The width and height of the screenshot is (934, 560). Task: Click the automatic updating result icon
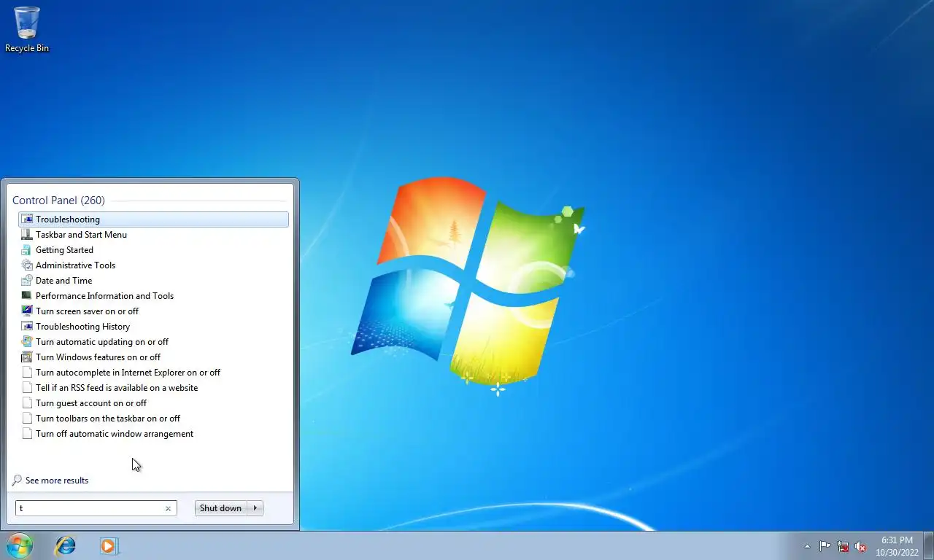[27, 342]
